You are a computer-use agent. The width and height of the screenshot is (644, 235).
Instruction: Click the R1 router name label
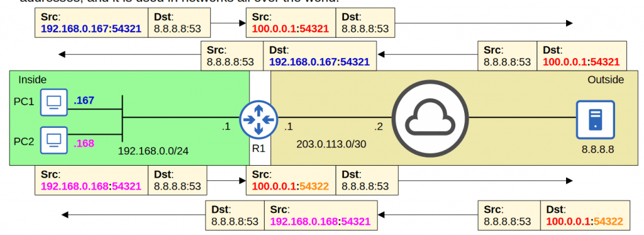[258, 149]
